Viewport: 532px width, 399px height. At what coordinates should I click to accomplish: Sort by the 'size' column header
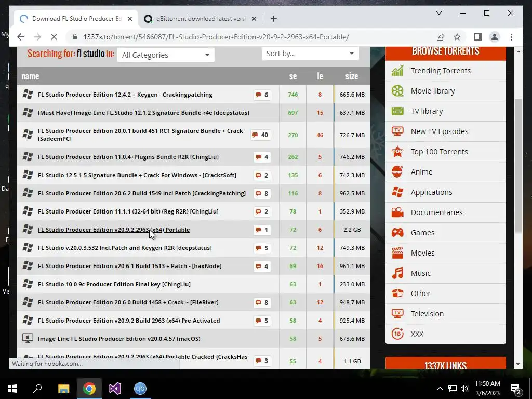point(352,76)
